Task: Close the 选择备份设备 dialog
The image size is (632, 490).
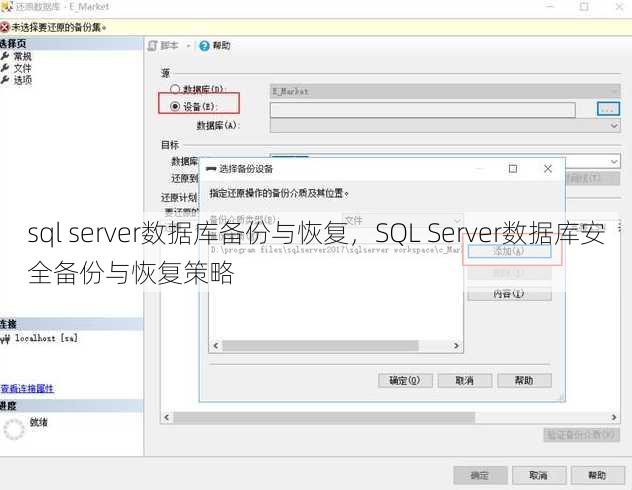Action: click(x=548, y=168)
